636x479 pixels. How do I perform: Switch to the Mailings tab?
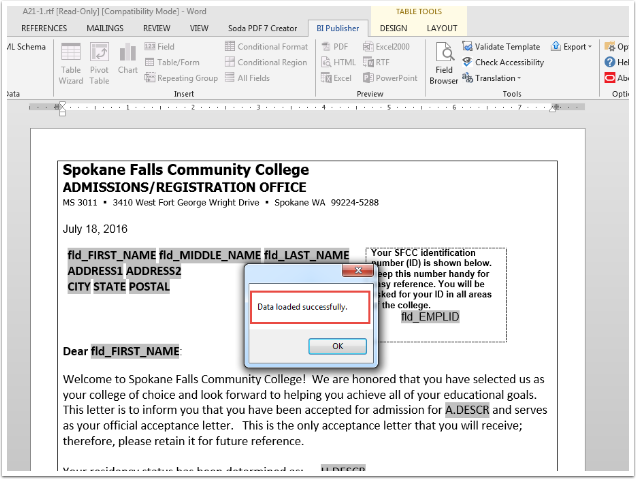[105, 28]
